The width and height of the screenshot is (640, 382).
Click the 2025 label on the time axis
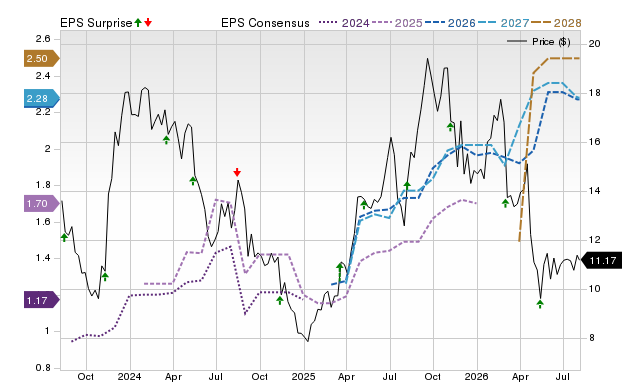point(303,377)
